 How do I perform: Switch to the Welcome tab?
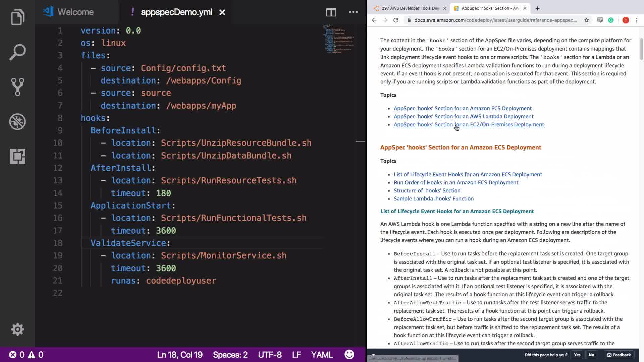point(75,12)
